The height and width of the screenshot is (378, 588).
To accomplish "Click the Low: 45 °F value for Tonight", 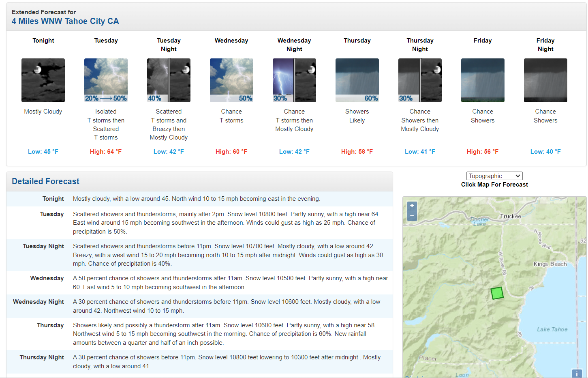I will (x=43, y=152).
